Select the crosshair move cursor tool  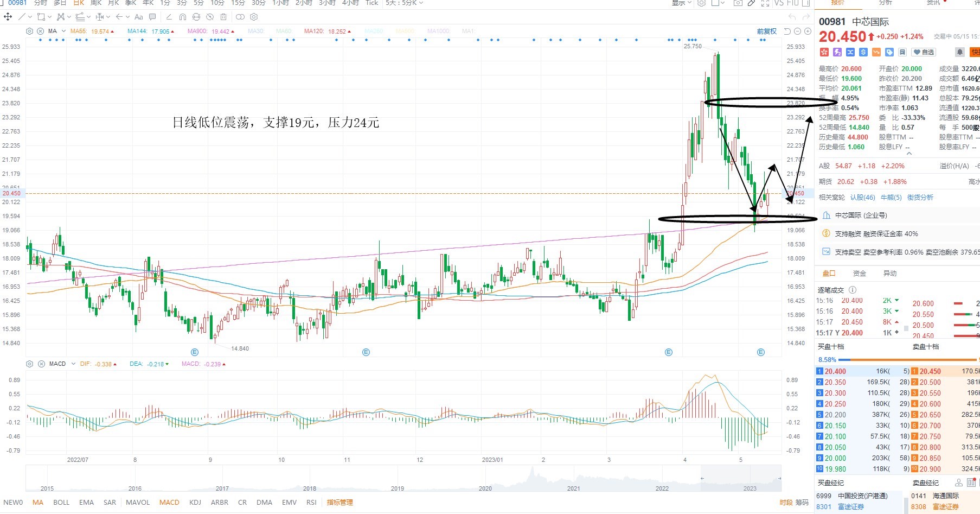pyautogui.click(x=8, y=16)
